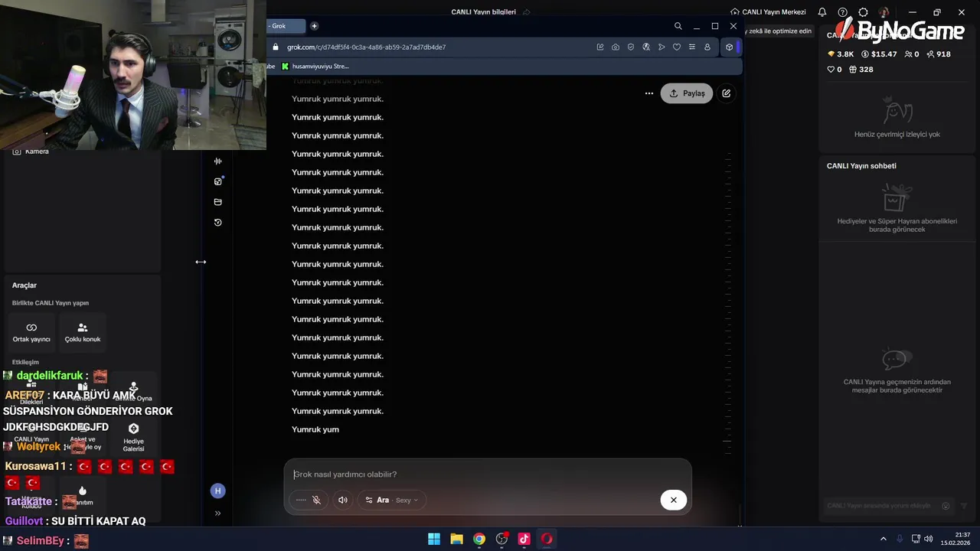Open the notifications bell icon
The image size is (980, 551).
[822, 12]
